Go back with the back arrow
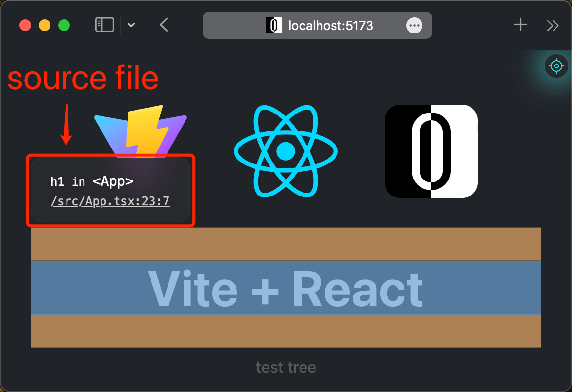 (x=164, y=25)
